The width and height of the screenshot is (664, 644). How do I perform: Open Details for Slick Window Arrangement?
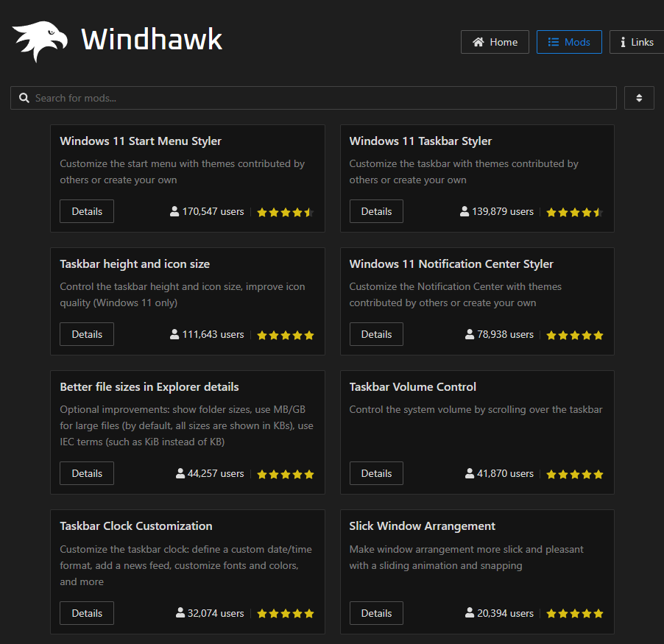(x=376, y=613)
